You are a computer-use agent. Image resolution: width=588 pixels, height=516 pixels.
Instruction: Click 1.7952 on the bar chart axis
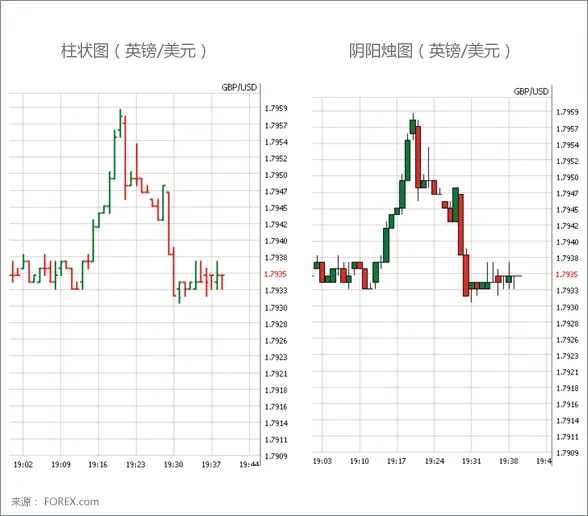276,159
